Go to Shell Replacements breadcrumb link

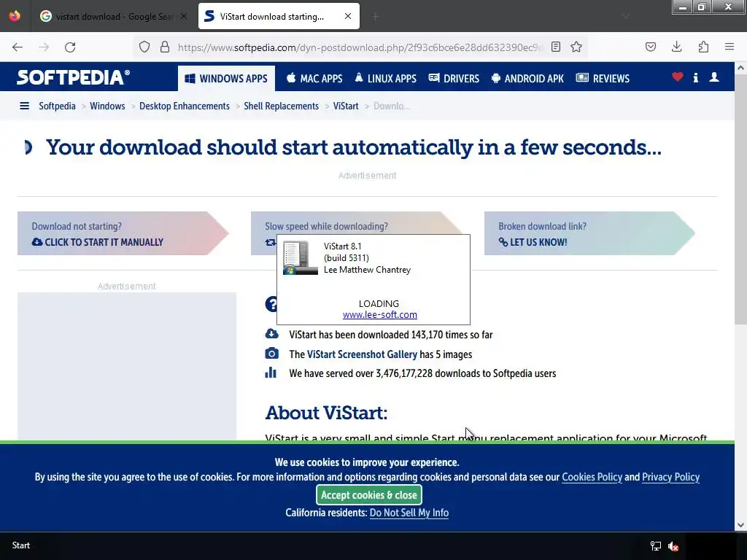coord(281,106)
